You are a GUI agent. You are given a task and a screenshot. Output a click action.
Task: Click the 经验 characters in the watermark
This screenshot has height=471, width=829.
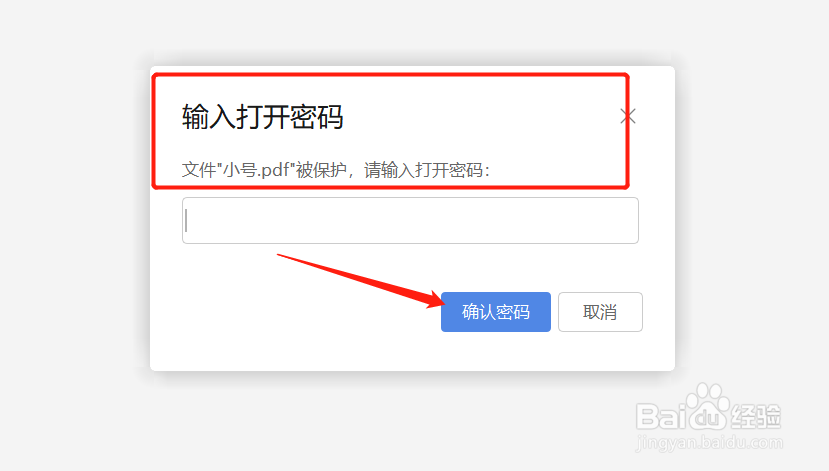[x=755, y=417]
